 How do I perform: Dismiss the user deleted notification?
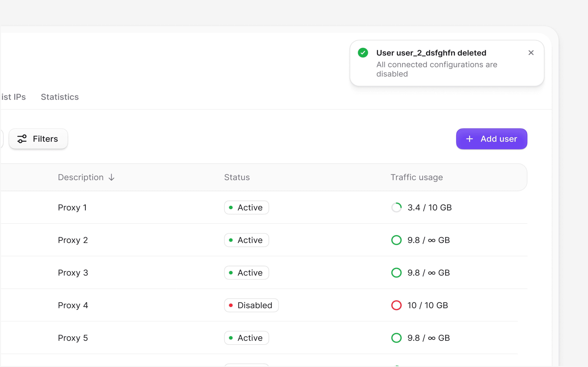531,53
